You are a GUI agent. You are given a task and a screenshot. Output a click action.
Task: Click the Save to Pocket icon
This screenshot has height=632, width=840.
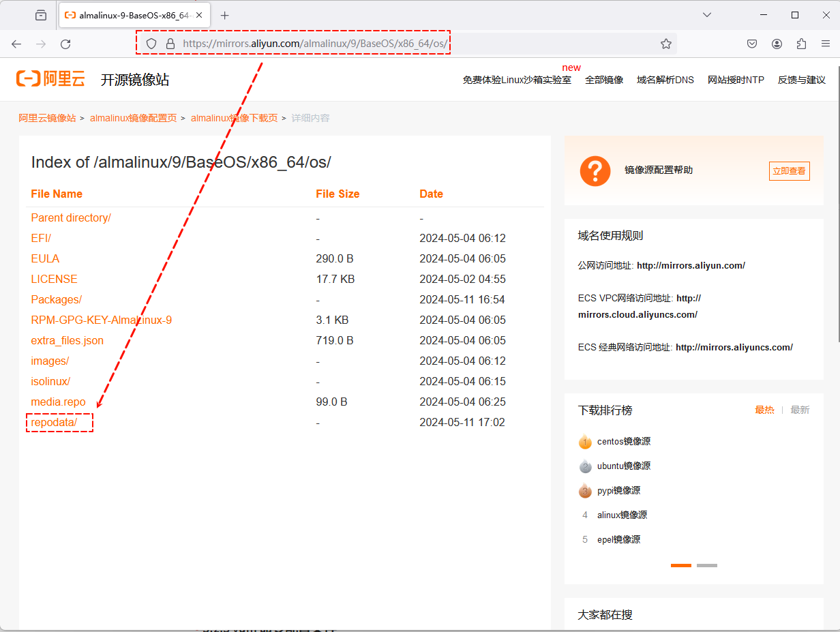[x=752, y=44]
